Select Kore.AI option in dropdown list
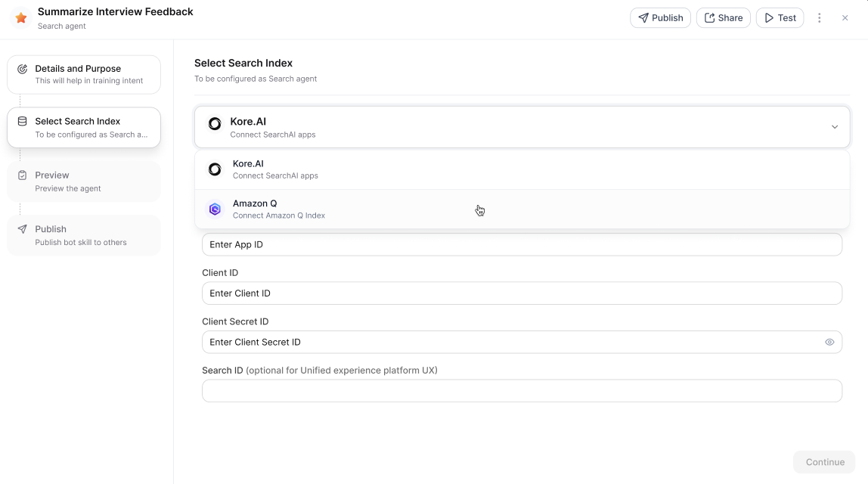Viewport: 868px width, 484px height. (x=522, y=169)
